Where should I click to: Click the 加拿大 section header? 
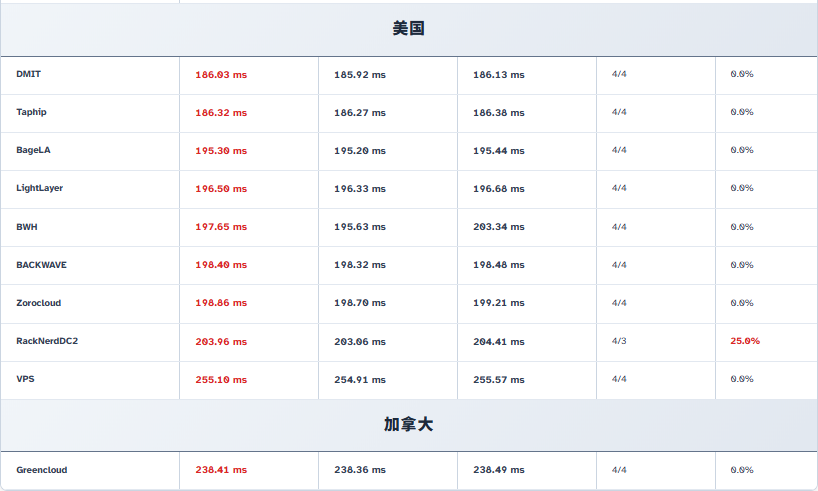(x=409, y=425)
